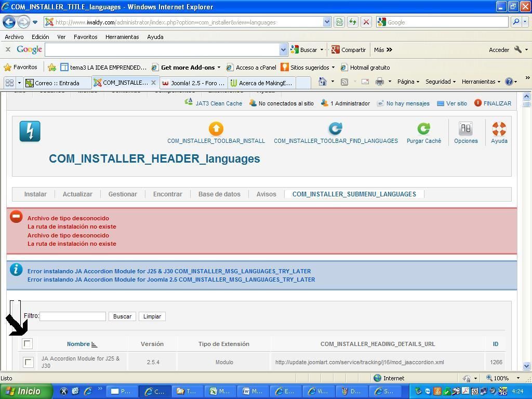The height and width of the screenshot is (399, 532).
Task: Click the Ayuda lifebuoy icon
Action: 499,129
